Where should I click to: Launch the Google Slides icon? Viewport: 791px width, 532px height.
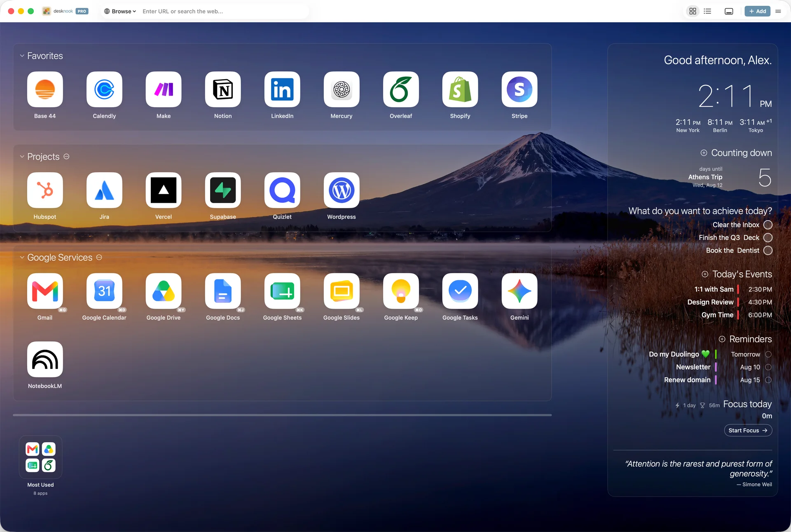(x=342, y=291)
